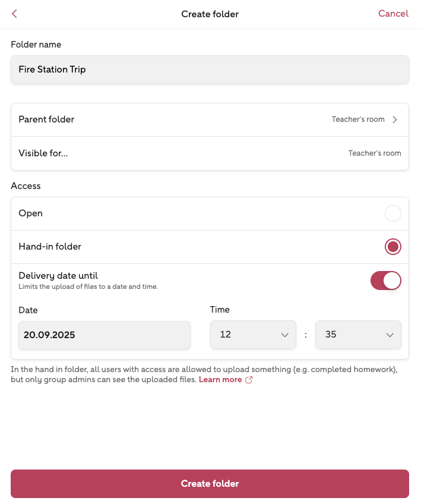Open the hour dropdown showing 12

coord(253,335)
